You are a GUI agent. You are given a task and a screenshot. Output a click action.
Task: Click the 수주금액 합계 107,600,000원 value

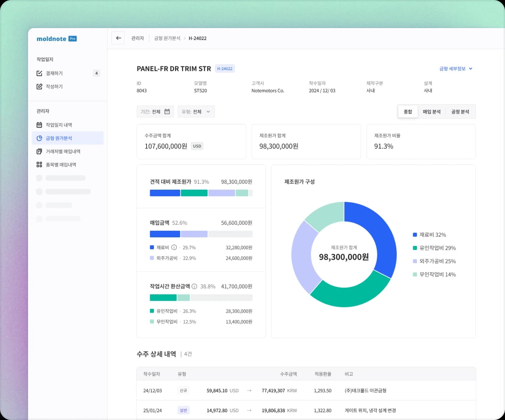166,146
